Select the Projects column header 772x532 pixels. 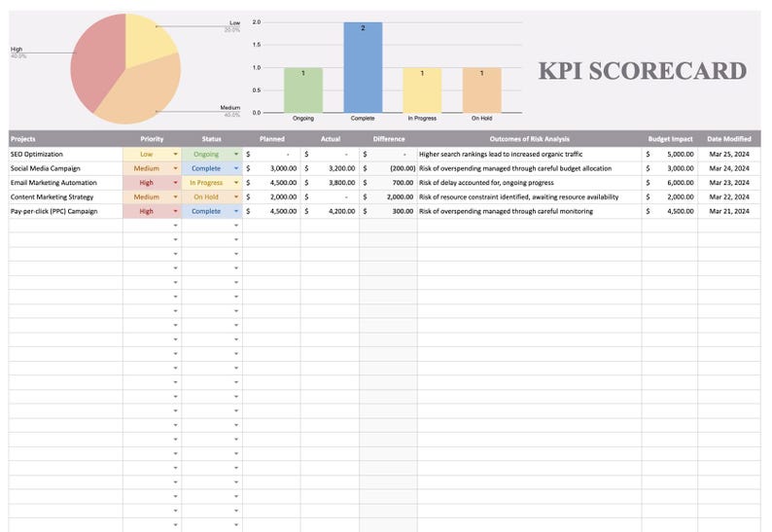65,139
